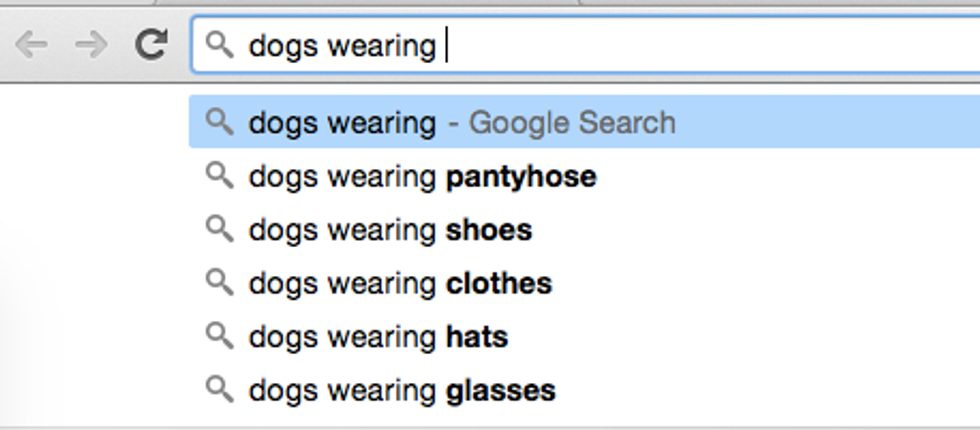
Task: Click the blank blue area of the highlighted suggestion
Action: pyautogui.click(x=830, y=123)
